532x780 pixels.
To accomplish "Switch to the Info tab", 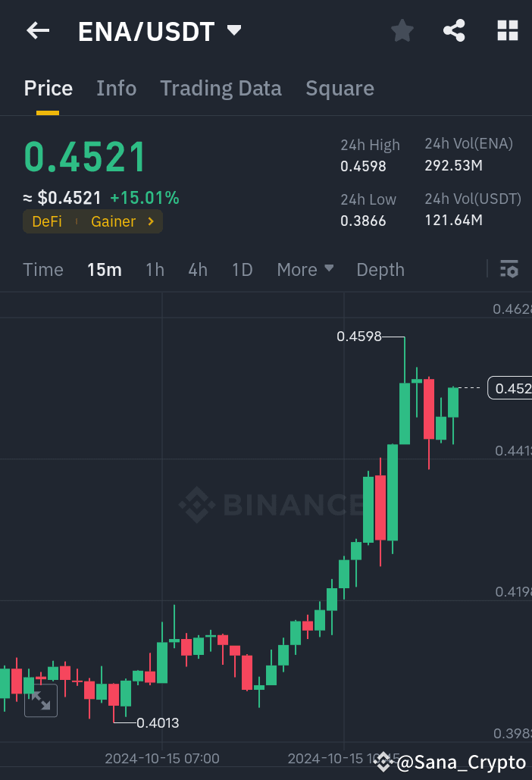I will click(116, 88).
